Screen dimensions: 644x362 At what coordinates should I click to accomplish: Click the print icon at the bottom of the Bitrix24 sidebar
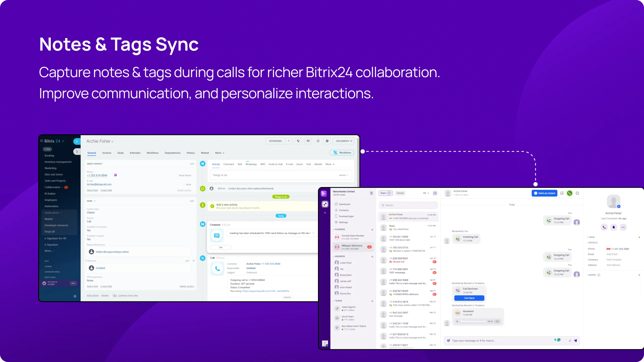pyautogui.click(x=75, y=296)
